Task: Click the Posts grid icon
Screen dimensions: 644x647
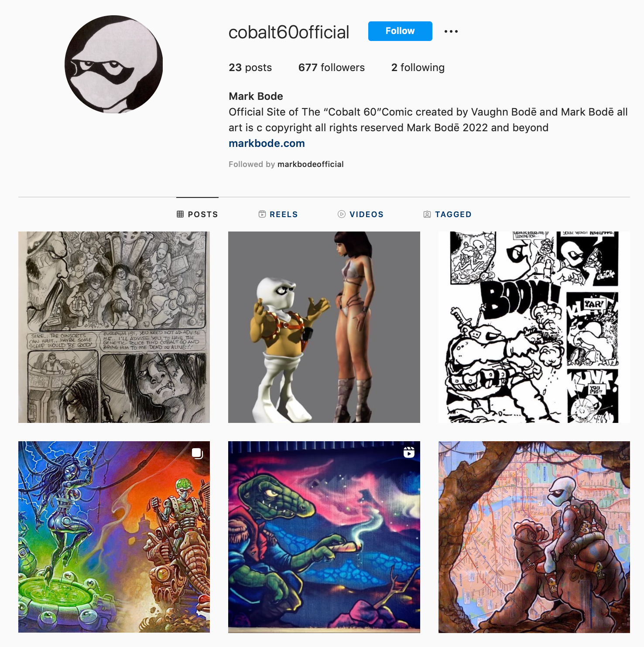Action: [180, 214]
